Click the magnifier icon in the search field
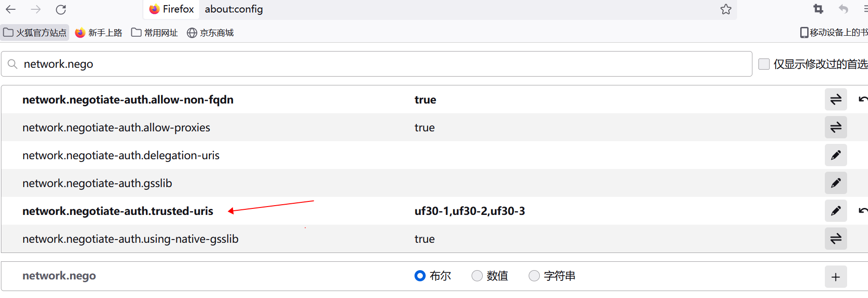 coord(13,64)
